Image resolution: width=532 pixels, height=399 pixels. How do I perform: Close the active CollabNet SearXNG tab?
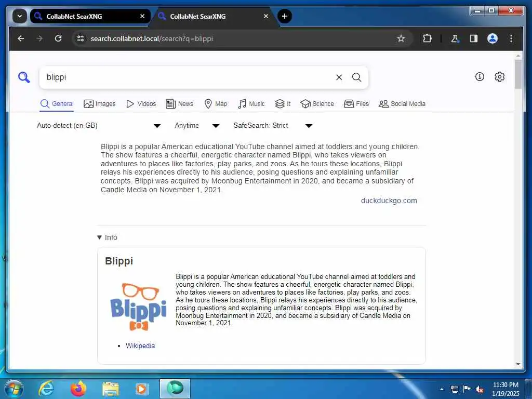coord(266,16)
